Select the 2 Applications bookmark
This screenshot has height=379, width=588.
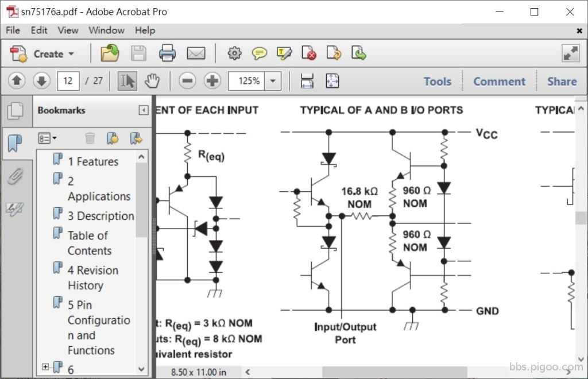click(99, 188)
